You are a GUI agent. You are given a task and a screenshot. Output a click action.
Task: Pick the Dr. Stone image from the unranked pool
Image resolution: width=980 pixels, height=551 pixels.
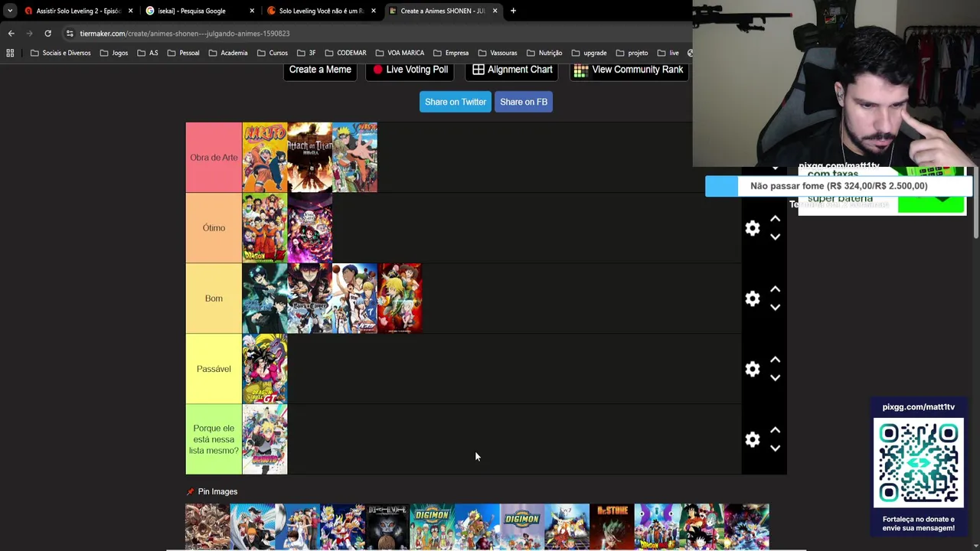(x=612, y=527)
